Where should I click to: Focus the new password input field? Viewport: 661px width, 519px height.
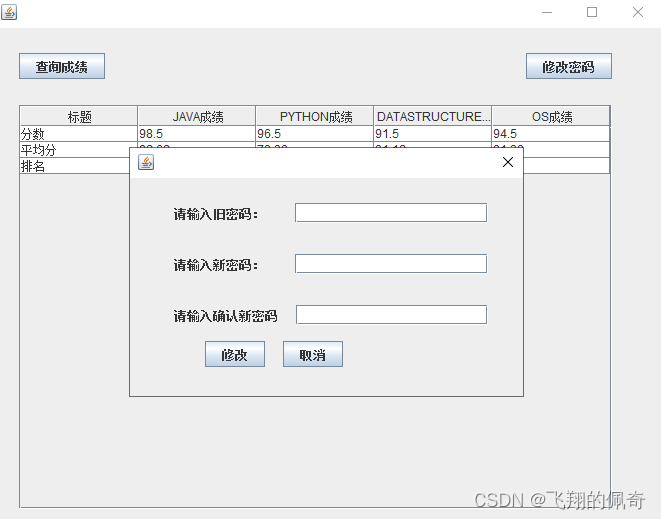[391, 264]
